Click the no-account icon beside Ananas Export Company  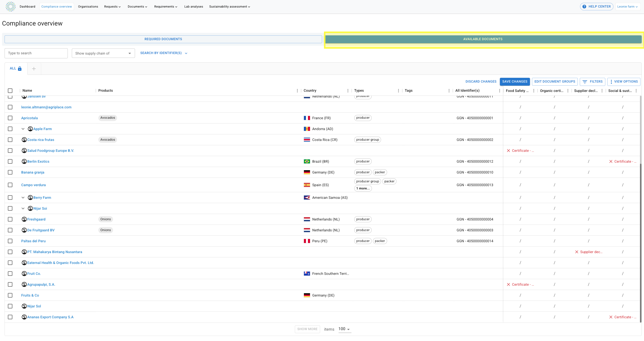coord(24,317)
